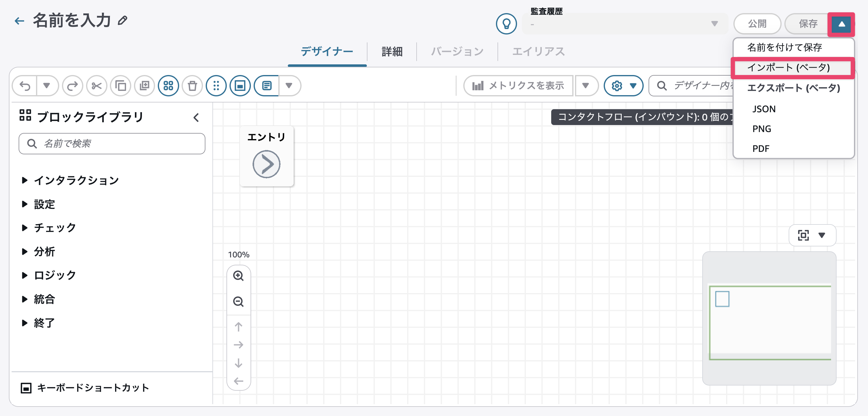
Task: Click the 公開 button
Action: (x=757, y=23)
